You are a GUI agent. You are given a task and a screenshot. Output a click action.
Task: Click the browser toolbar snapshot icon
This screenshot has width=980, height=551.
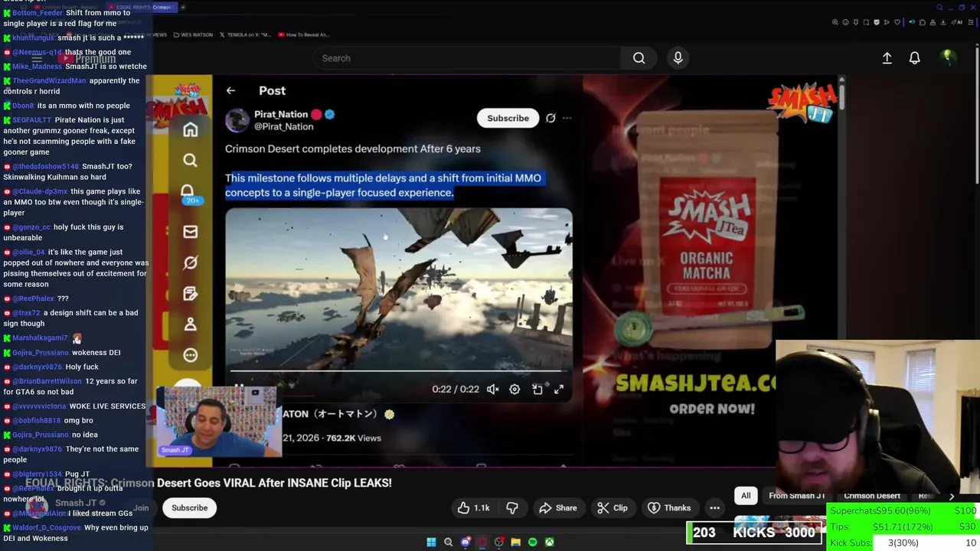(x=866, y=22)
